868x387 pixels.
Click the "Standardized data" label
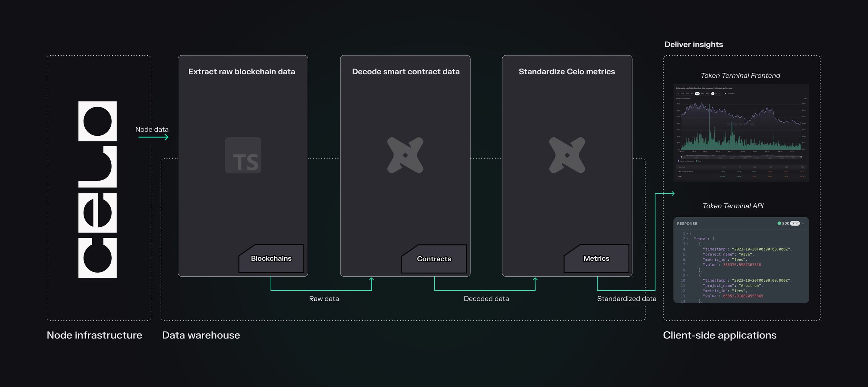(x=627, y=299)
